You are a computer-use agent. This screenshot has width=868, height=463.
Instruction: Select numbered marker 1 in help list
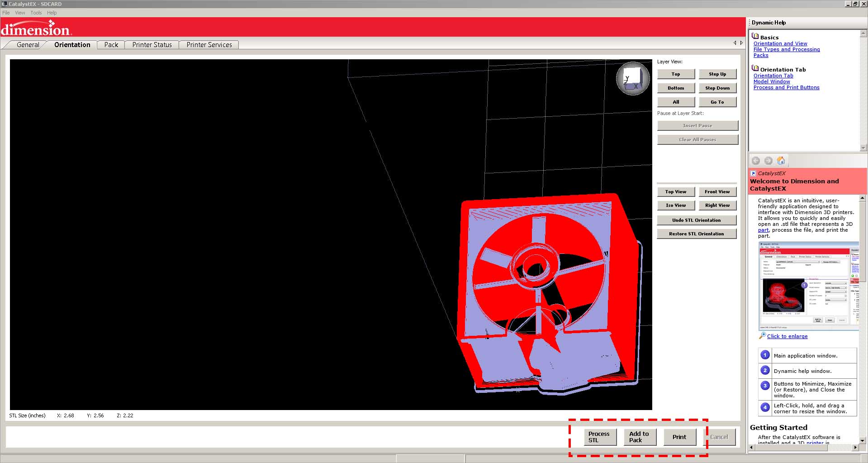click(x=765, y=355)
